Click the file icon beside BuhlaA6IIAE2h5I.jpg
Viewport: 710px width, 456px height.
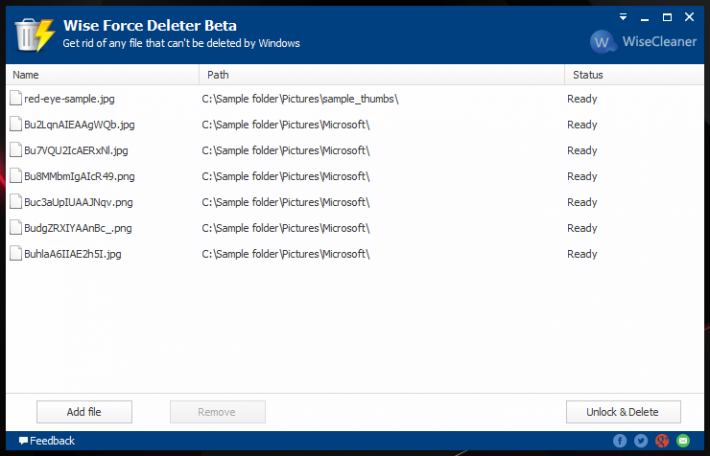tap(16, 253)
